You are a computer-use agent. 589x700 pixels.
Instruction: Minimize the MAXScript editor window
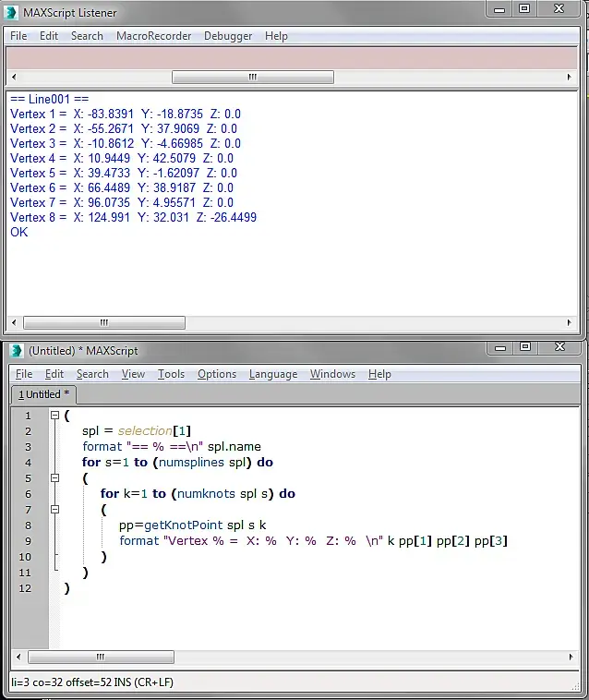500,347
